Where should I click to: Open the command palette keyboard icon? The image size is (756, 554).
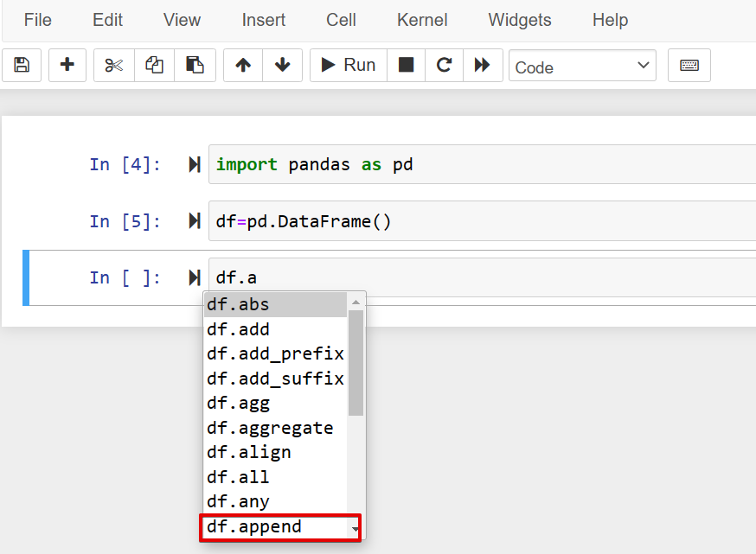tap(689, 65)
